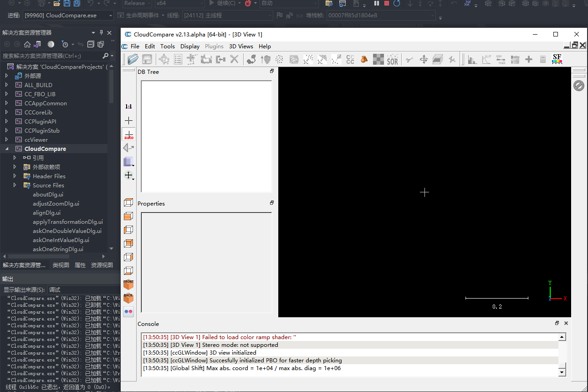Click the Save floppy disk icon in CloudCompare

tap(147, 59)
